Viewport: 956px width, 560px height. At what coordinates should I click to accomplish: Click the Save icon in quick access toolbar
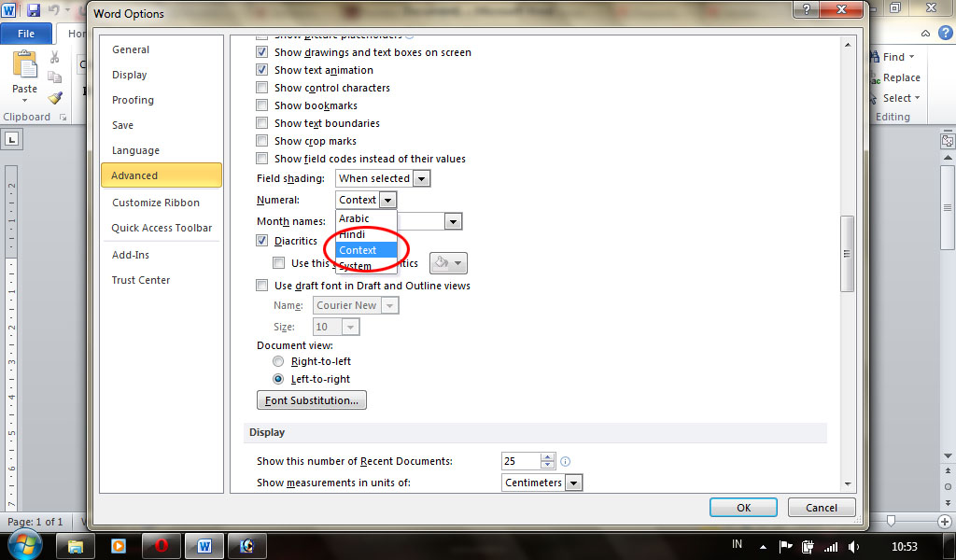point(33,9)
